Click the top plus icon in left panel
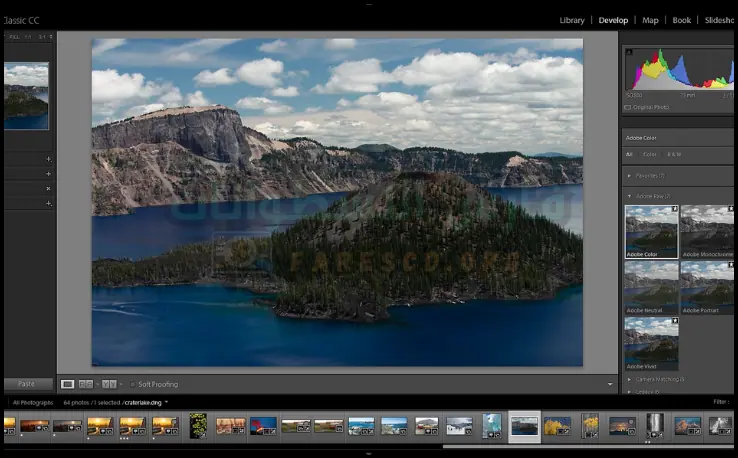Viewport: 738px width, 458px height. pyautogui.click(x=48, y=159)
